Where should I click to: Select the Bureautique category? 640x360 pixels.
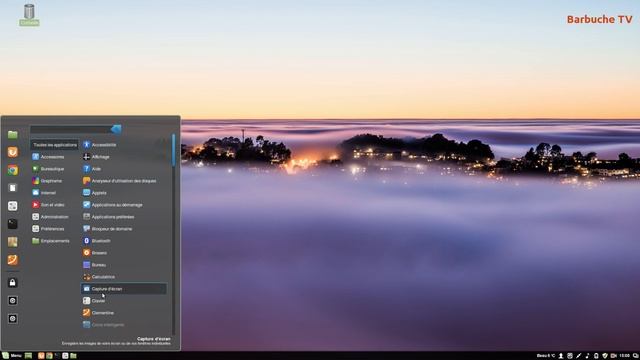pyautogui.click(x=48, y=169)
